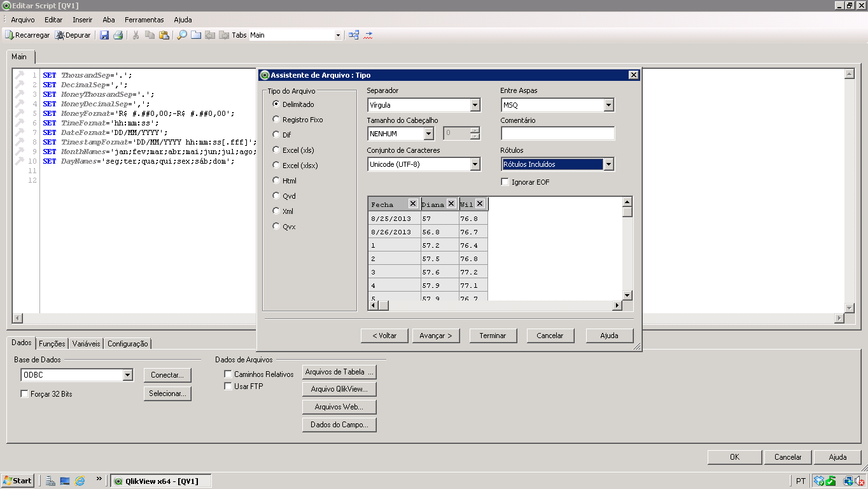The width and height of the screenshot is (868, 489).
Task: Open the Ferramentas menu
Action: 144,20
